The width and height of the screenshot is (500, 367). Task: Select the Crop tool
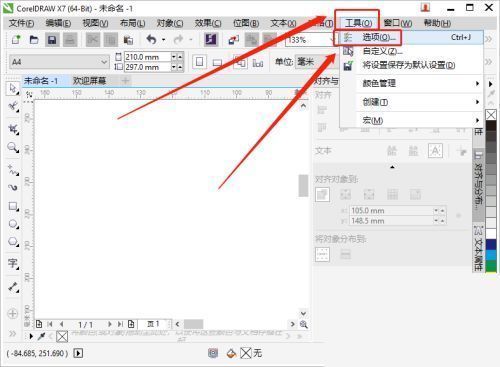click(13, 129)
